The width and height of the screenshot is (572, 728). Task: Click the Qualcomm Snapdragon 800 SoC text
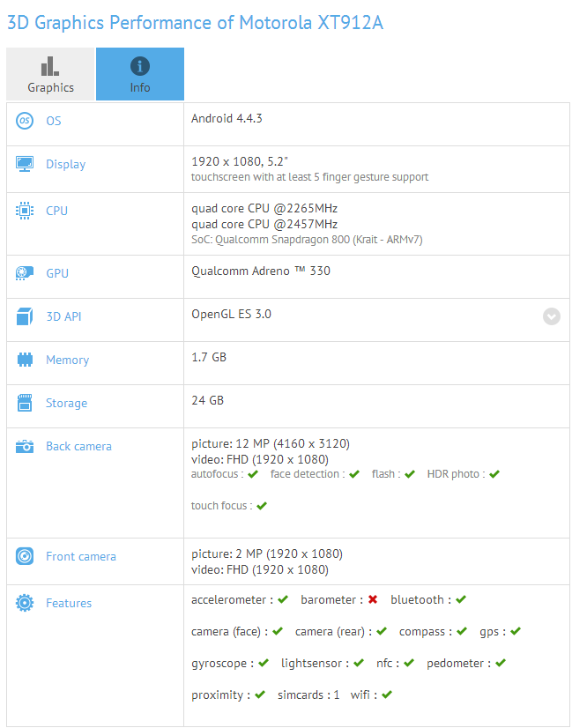coord(307,240)
